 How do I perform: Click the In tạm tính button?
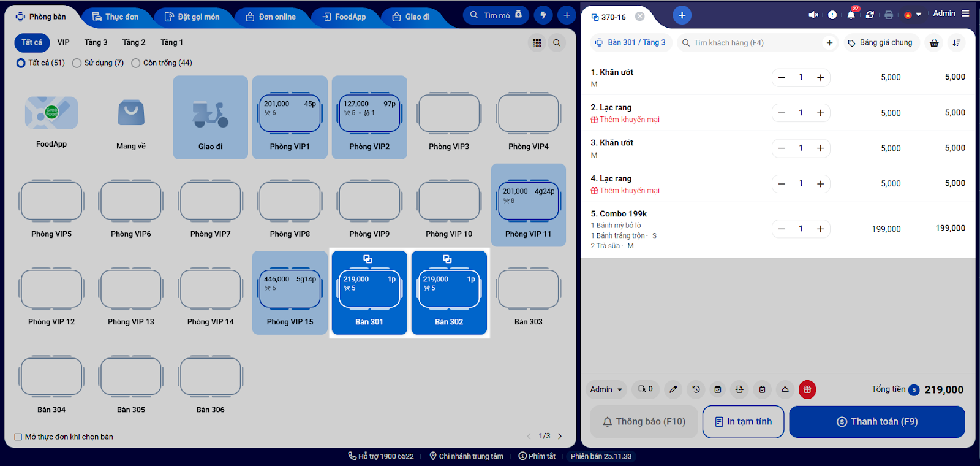click(x=744, y=422)
